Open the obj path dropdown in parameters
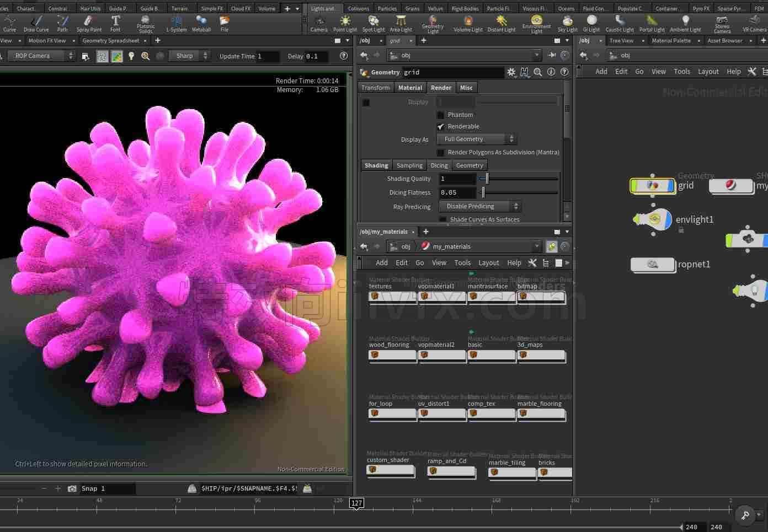The width and height of the screenshot is (768, 532). click(537, 55)
